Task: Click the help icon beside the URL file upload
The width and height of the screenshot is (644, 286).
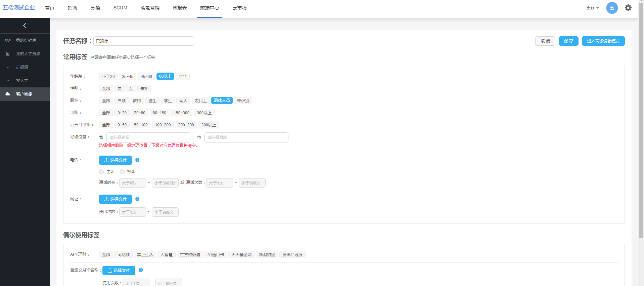Action: point(137,199)
